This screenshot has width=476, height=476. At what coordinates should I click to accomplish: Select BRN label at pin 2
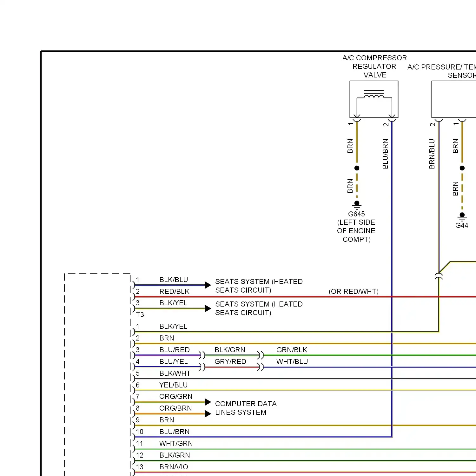click(x=167, y=338)
